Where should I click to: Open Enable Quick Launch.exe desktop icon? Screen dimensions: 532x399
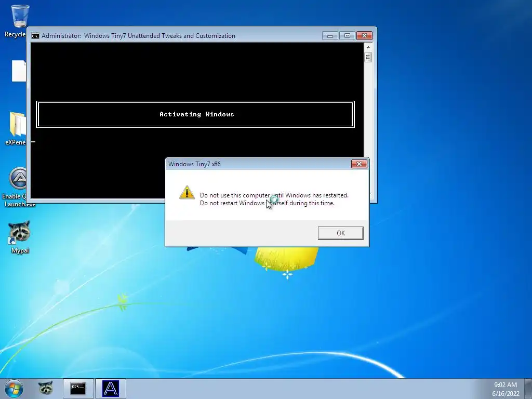(18, 187)
